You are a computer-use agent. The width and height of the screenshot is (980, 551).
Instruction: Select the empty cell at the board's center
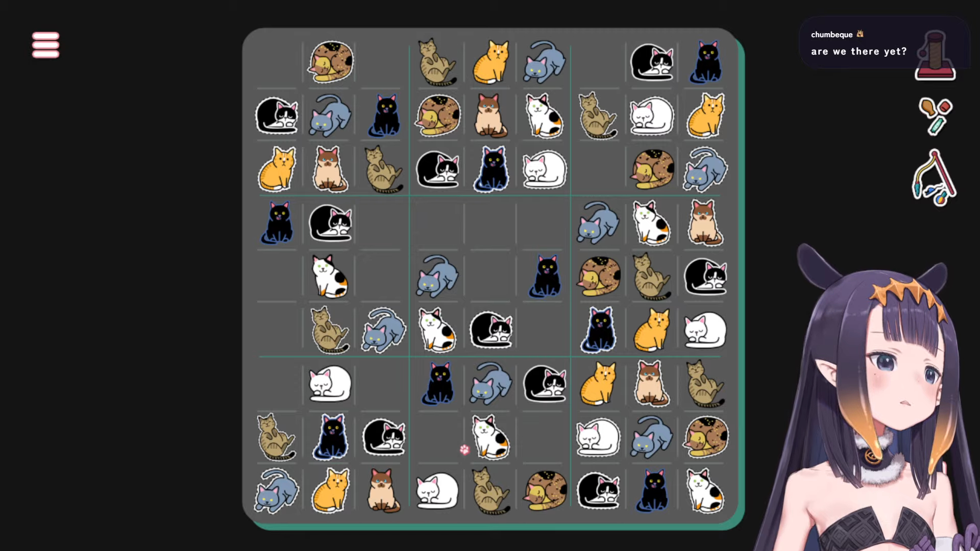(491, 276)
